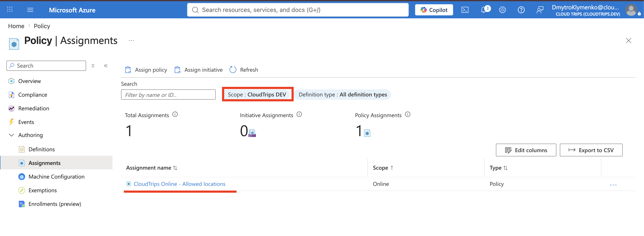Click Assign initiative toolbar button

pyautogui.click(x=198, y=70)
